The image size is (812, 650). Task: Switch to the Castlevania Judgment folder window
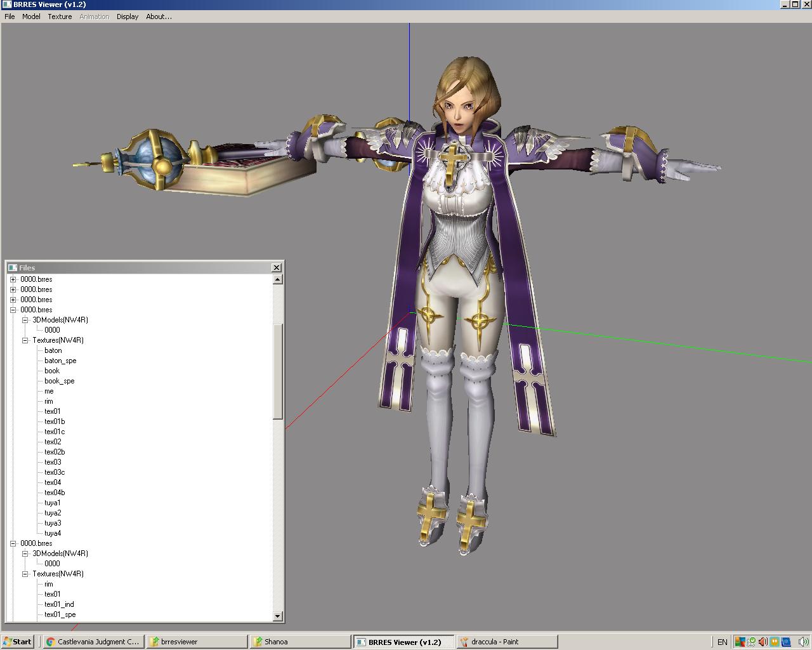93,642
